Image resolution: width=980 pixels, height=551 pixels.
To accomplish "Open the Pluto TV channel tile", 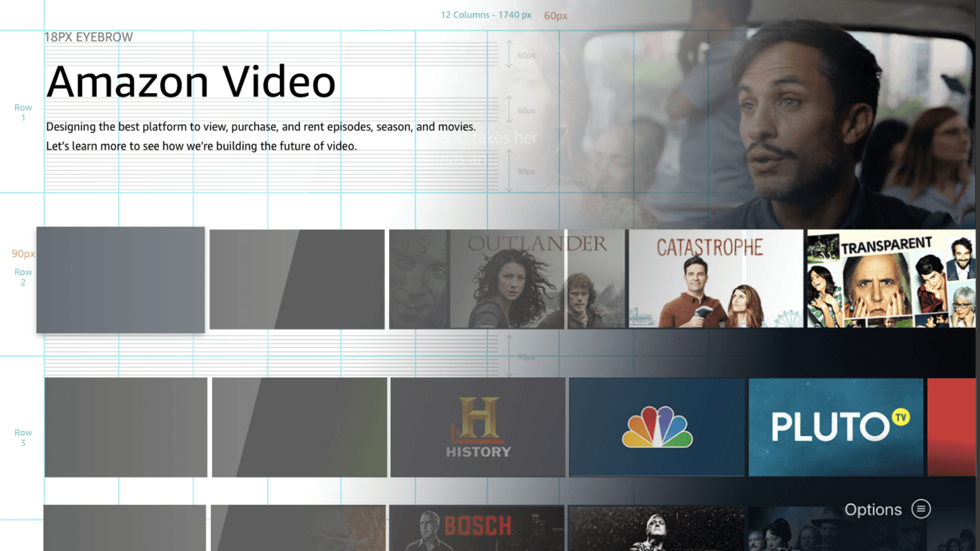I will pos(836,427).
